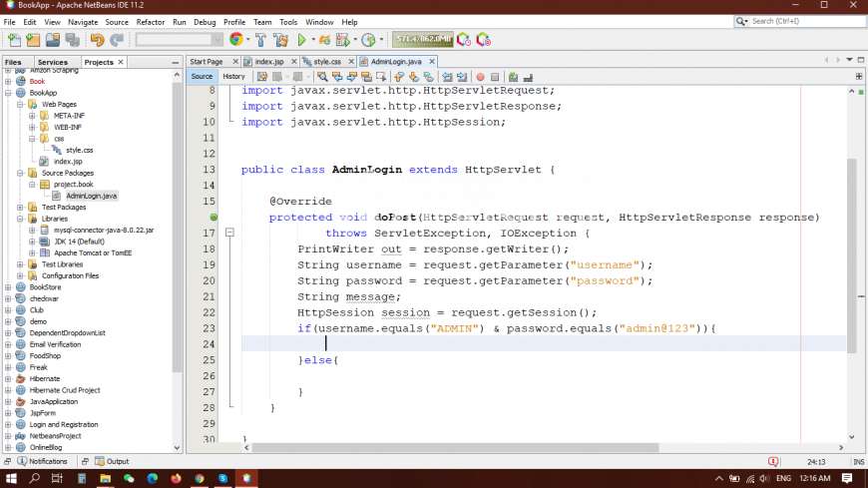The image size is (868, 488).
Task: Click the Redo toolbar icon
Action: [117, 40]
